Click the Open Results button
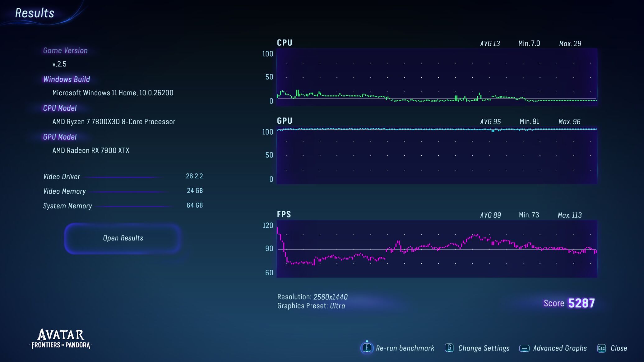Viewport: 644px width, 362px height. pyautogui.click(x=123, y=238)
